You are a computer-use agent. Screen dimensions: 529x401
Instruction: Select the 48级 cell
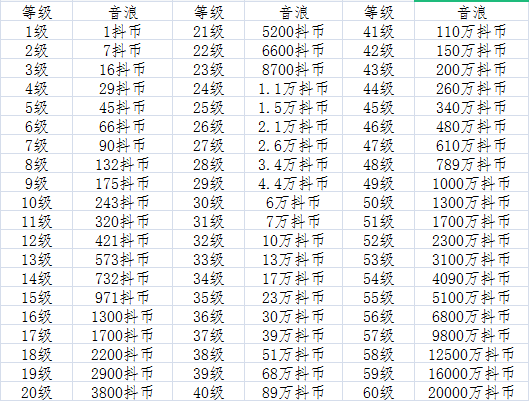coord(378,165)
